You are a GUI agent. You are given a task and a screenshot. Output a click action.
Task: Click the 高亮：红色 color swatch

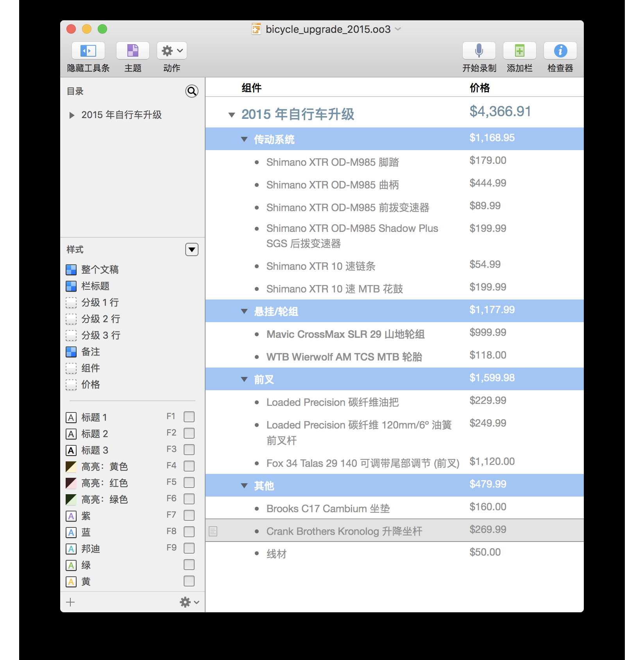(x=71, y=483)
